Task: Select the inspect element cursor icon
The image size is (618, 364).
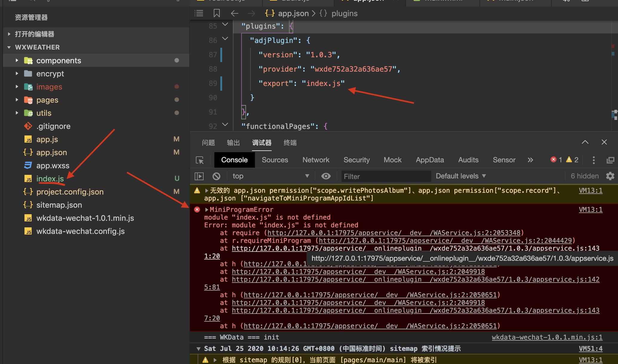Action: pos(200,160)
